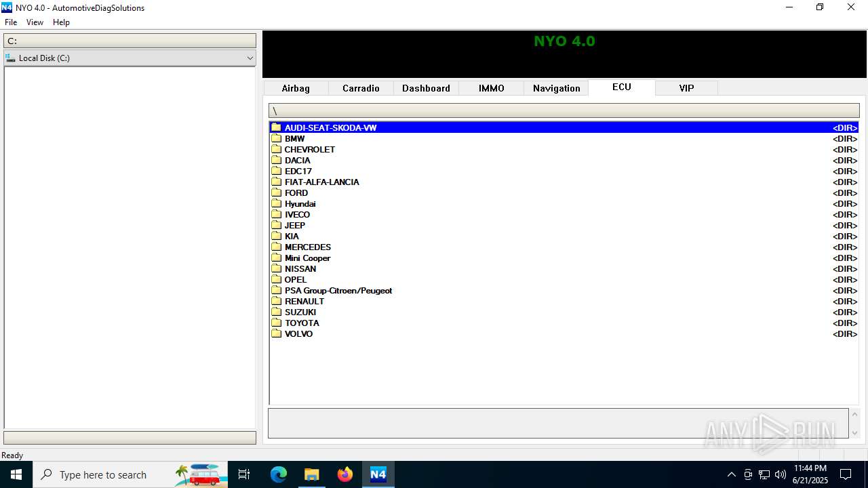Viewport: 868px width, 488px height.
Task: Select the PSA Group-Citroen/Peugeot folder name
Action: coord(338,290)
